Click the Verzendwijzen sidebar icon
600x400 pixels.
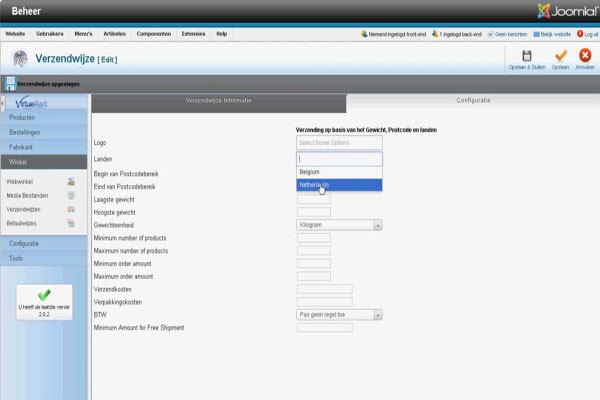71,210
